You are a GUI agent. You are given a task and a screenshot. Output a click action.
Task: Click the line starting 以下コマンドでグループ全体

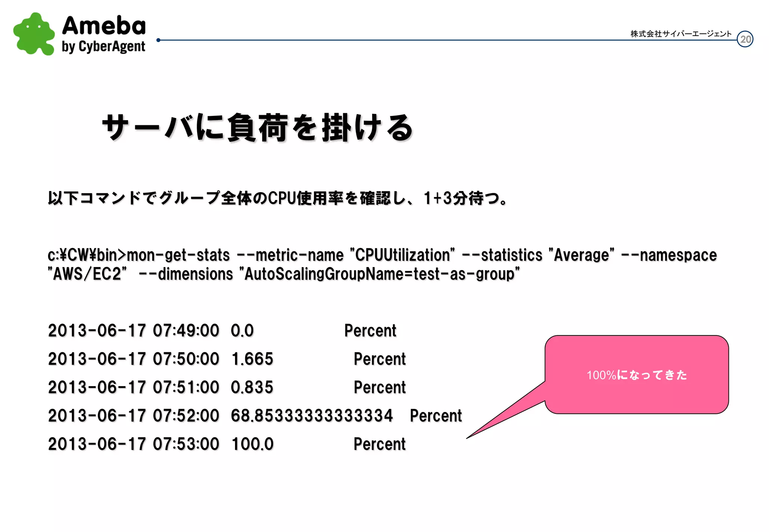(x=278, y=198)
